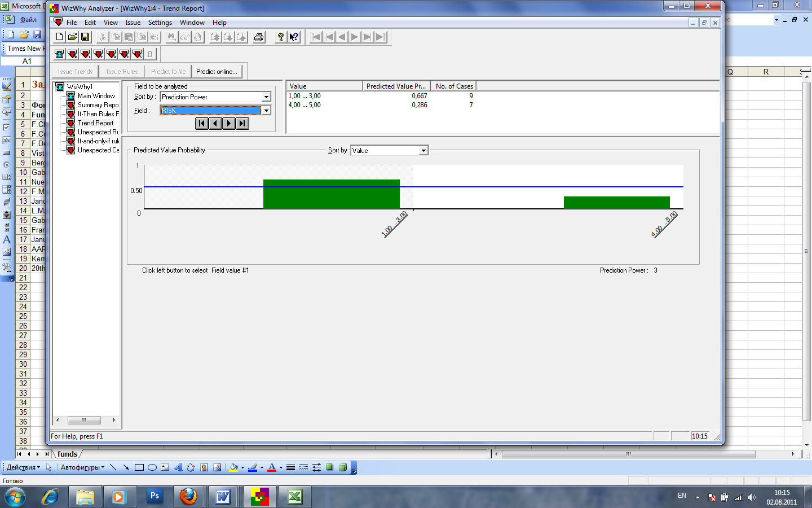Open the Автофигуры dropdown in Excel
Screen dimensions: 812x508
point(82,467)
